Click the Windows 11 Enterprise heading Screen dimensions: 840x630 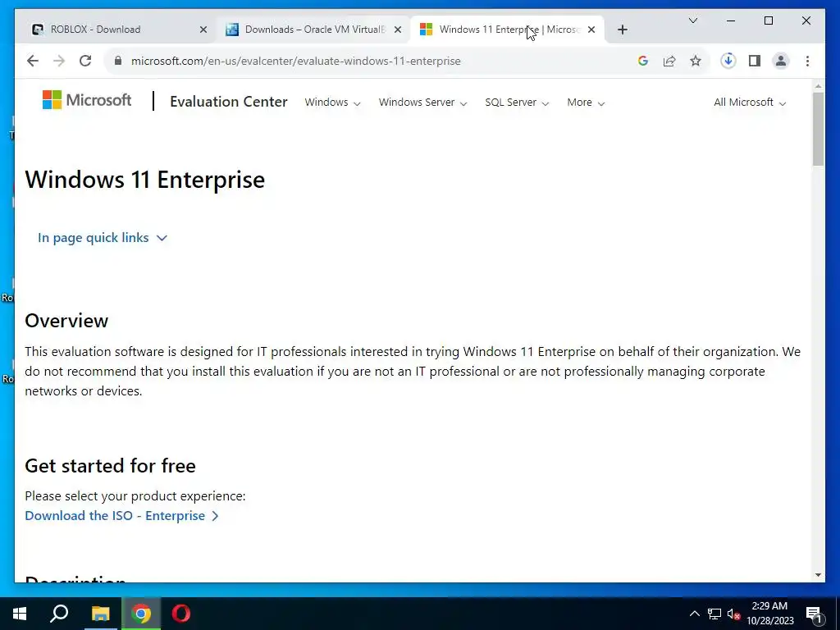pyautogui.click(x=144, y=180)
